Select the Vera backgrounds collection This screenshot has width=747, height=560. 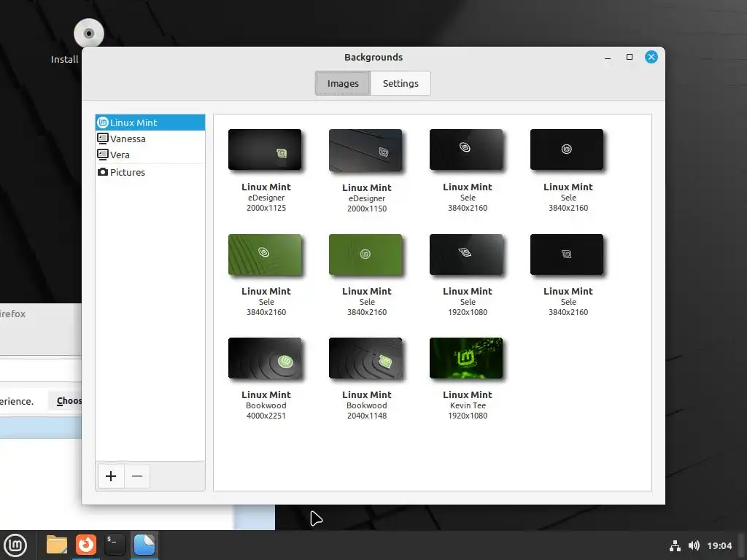pyautogui.click(x=150, y=155)
